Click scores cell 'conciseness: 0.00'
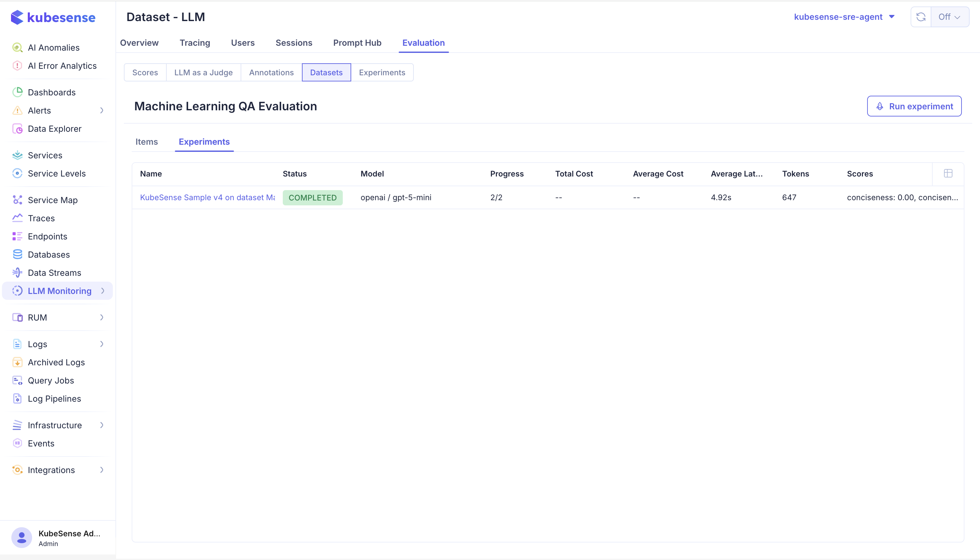 [902, 197]
